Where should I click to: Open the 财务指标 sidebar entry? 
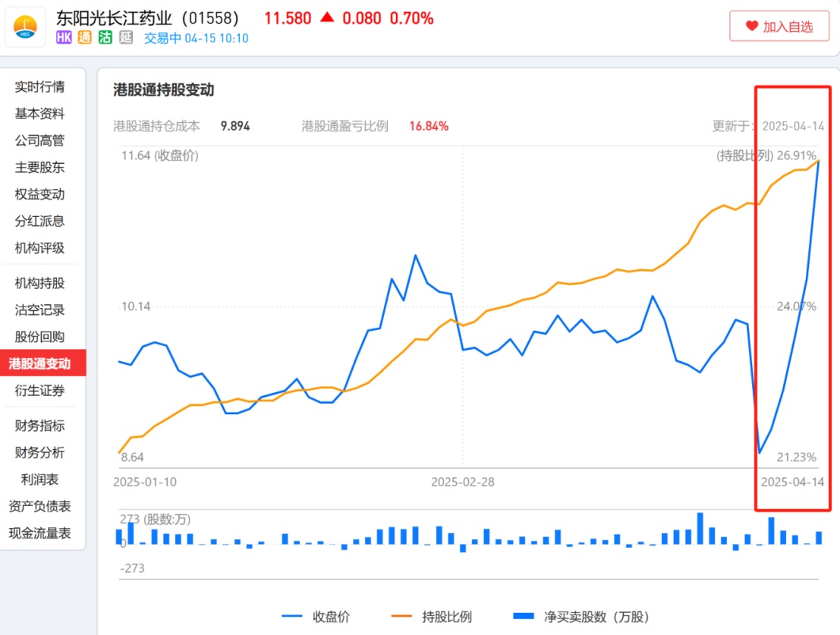[39, 426]
